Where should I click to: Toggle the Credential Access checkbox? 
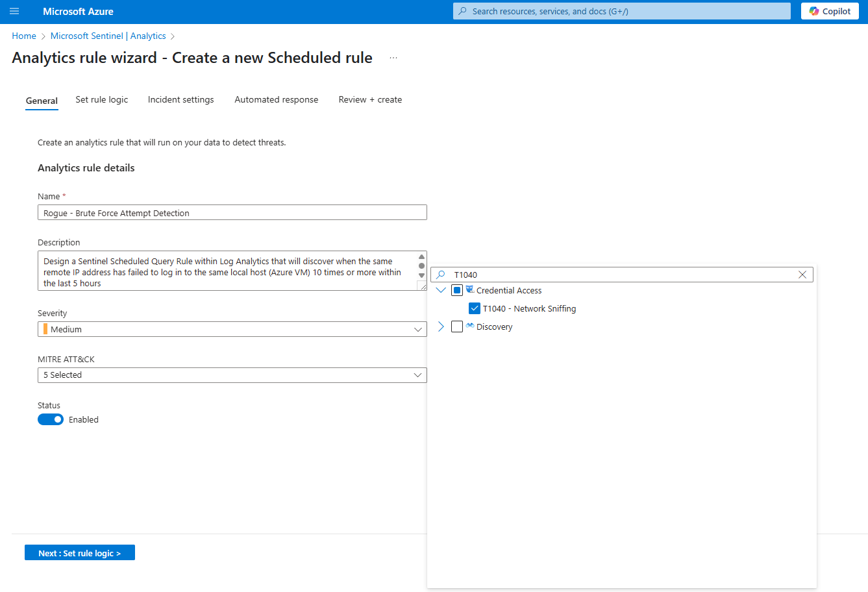[x=457, y=290]
